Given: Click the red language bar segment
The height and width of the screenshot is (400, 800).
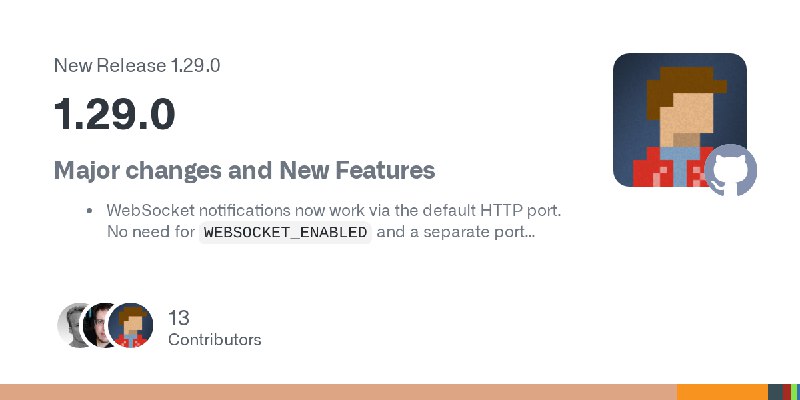Looking at the screenshot, I should pyautogui.click(x=786, y=392).
